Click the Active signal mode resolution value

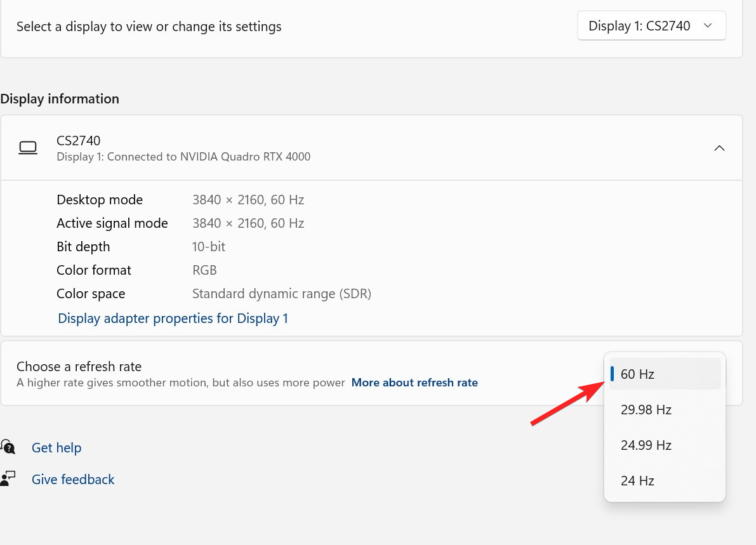tap(248, 223)
